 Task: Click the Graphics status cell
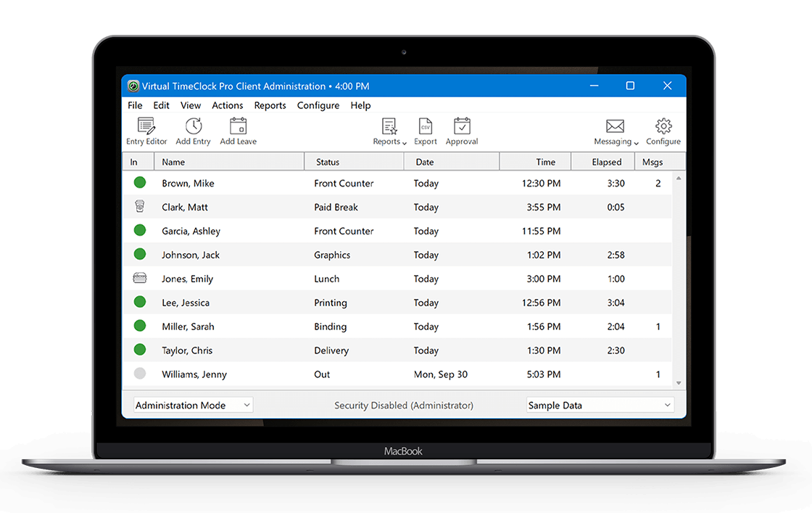332,255
